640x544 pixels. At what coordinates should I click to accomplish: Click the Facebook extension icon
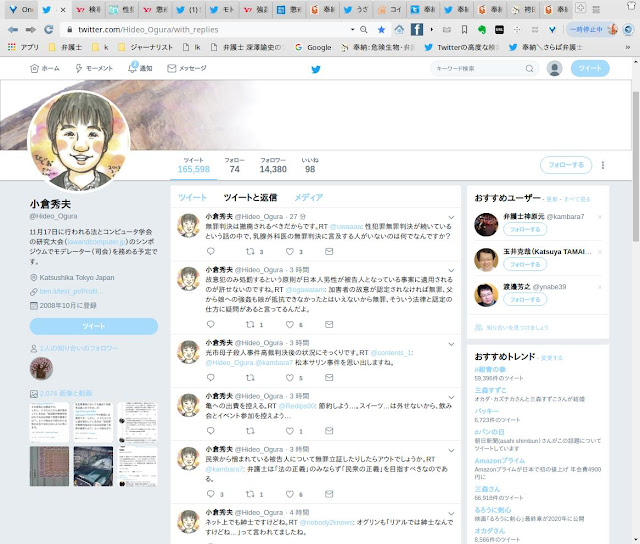pyautogui.click(x=417, y=29)
